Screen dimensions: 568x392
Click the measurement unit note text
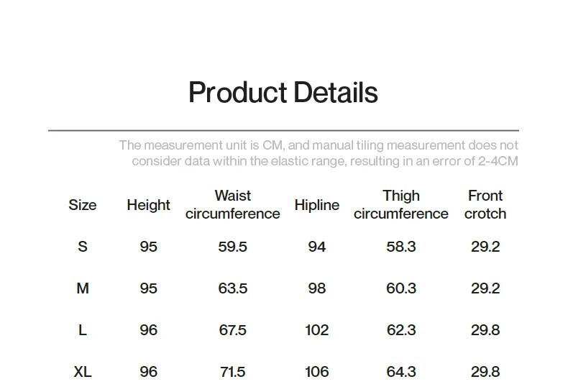point(319,153)
